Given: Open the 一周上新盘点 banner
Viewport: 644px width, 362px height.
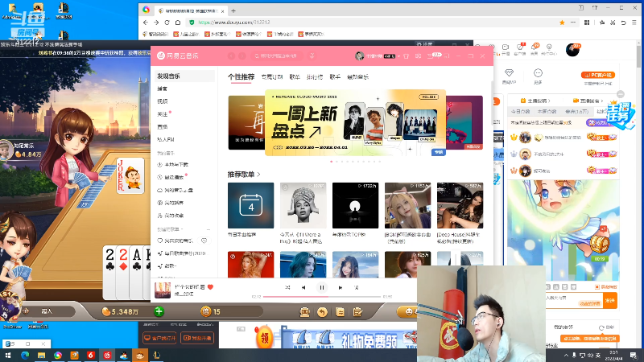Looking at the screenshot, I should click(x=355, y=123).
